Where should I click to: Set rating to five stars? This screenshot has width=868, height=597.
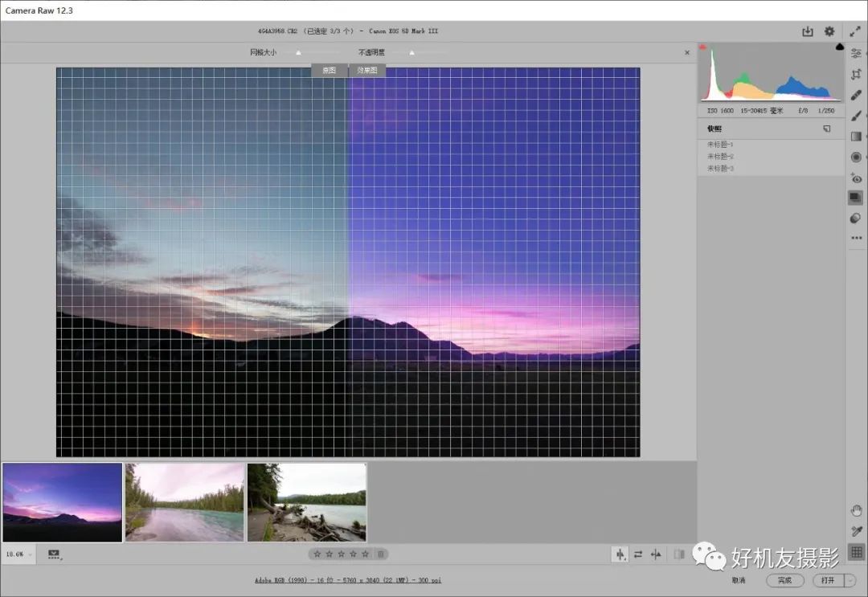pos(366,554)
